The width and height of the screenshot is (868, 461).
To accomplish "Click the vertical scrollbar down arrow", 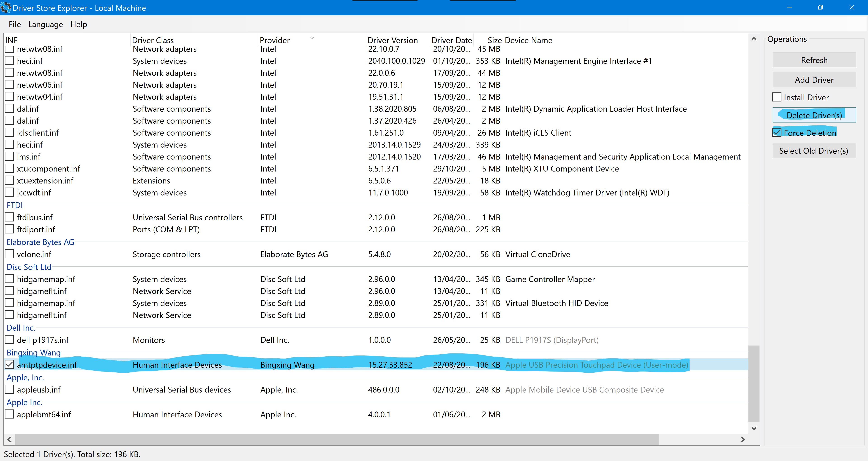I will coord(754,428).
